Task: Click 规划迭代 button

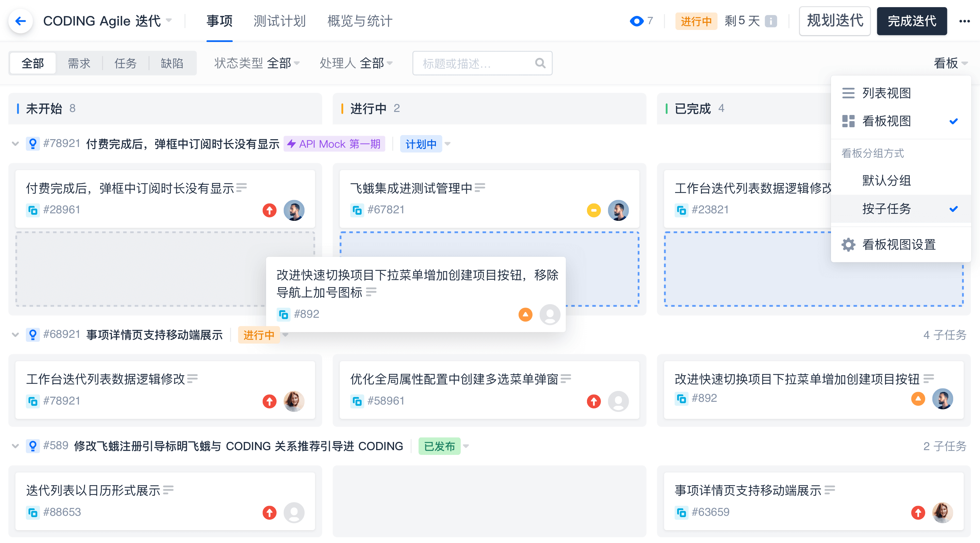Action: [x=835, y=21]
